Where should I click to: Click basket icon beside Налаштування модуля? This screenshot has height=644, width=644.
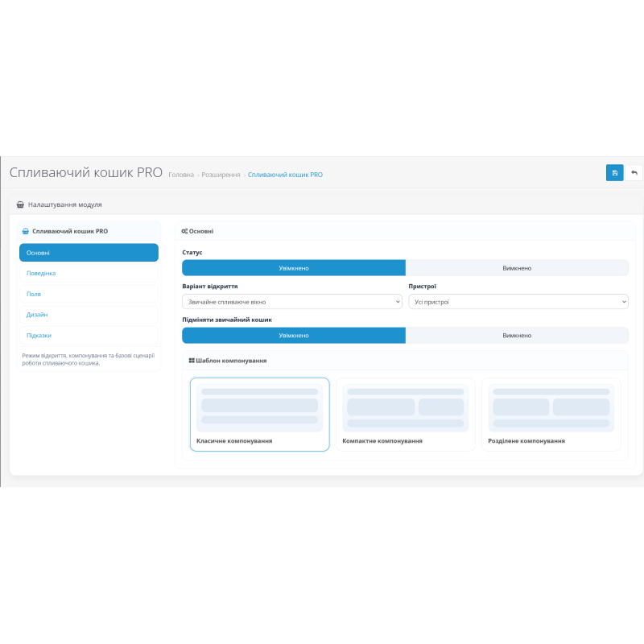[20, 204]
